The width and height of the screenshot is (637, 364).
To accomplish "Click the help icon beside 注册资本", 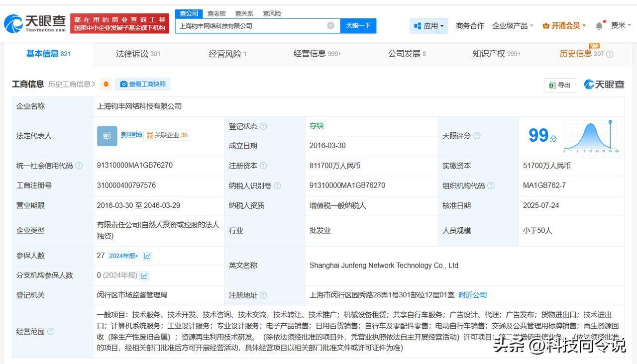I will tap(263, 166).
